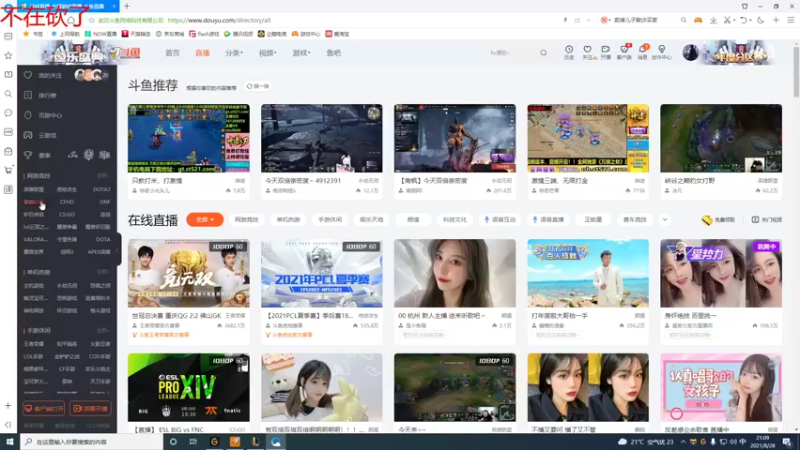Screen dimensions: 800x450
Task: Click the 我要开播 button at sidebar bottom
Action: click(90, 408)
